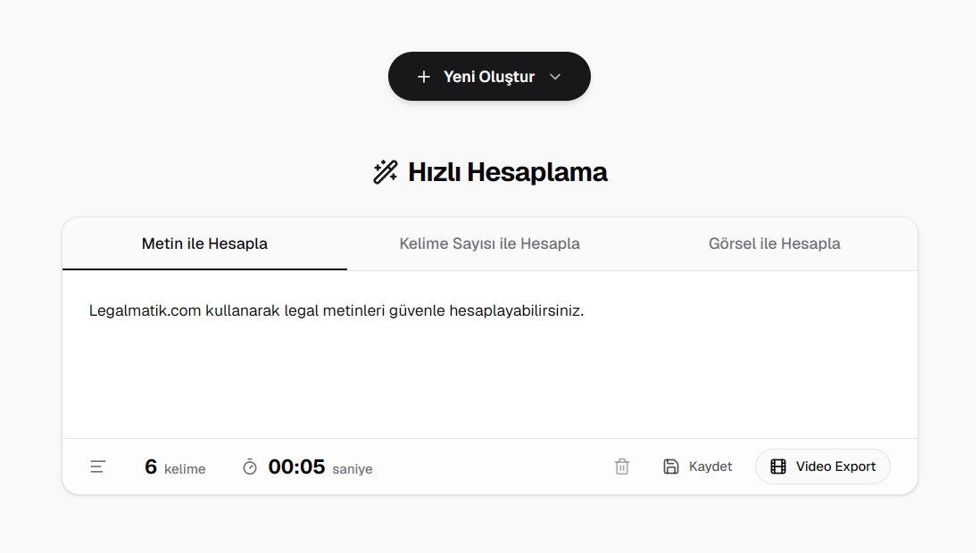Switch to the Kelime Sayısı ile Hesapla tab
The width and height of the screenshot is (980, 553).
[x=489, y=243]
